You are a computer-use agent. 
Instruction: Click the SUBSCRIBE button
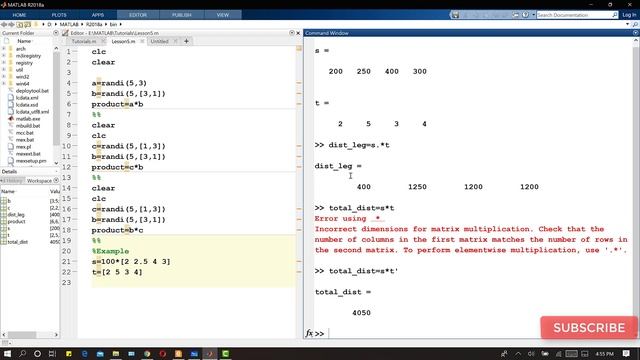(x=589, y=328)
